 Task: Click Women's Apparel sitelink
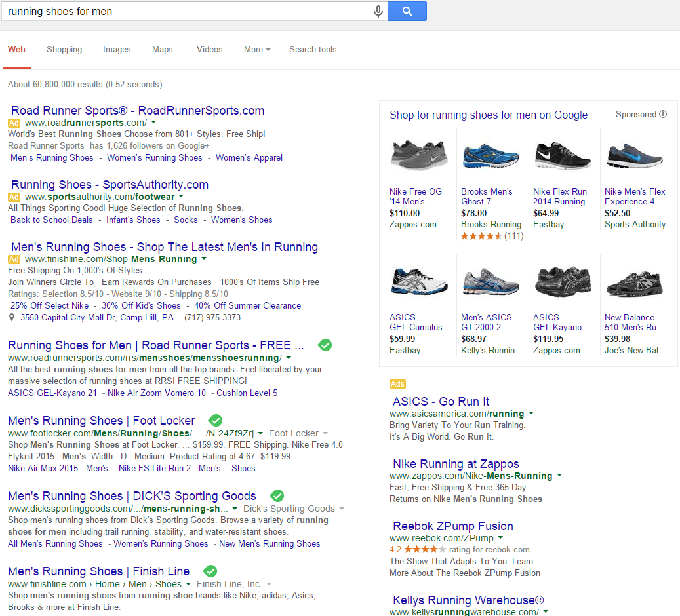coord(249,158)
